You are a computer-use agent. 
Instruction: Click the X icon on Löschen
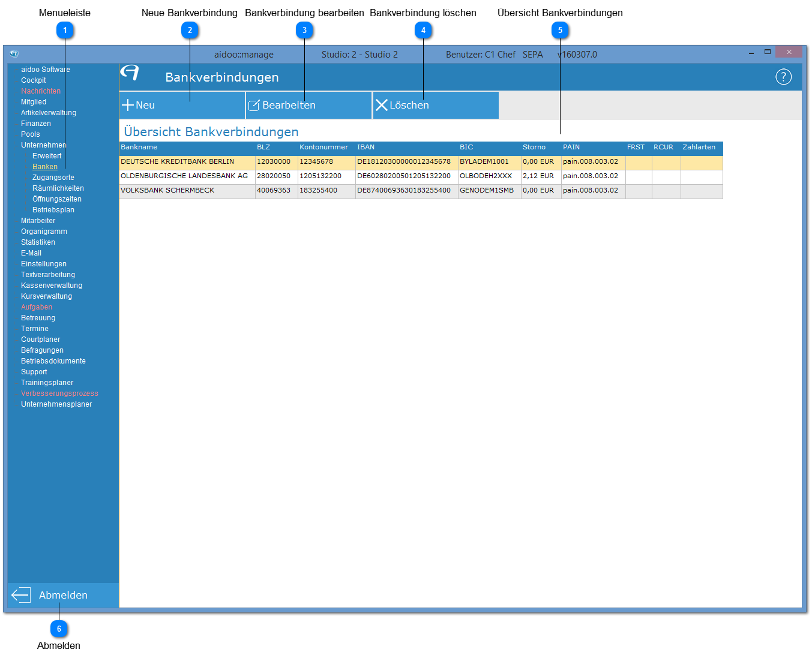382,105
